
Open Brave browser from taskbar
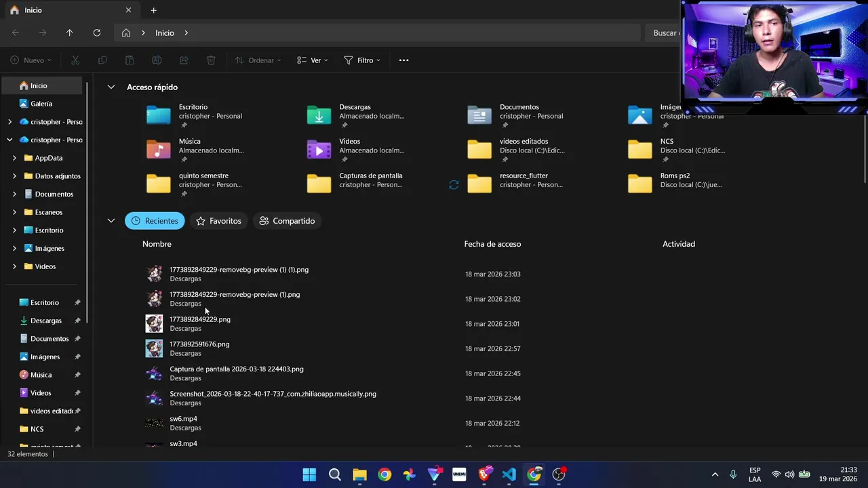pos(484,474)
